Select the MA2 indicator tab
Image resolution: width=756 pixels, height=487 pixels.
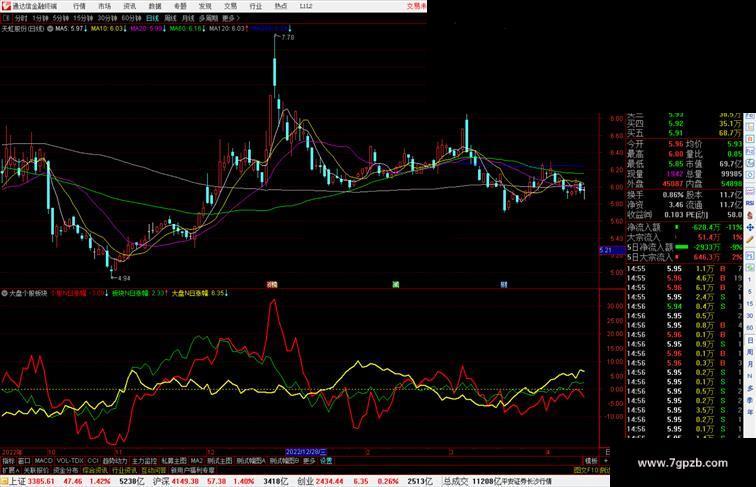coord(196,461)
